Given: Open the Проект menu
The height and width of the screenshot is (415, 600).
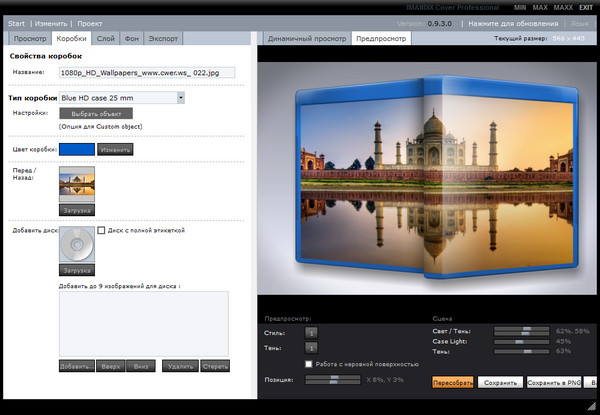Looking at the screenshot, I should point(90,22).
